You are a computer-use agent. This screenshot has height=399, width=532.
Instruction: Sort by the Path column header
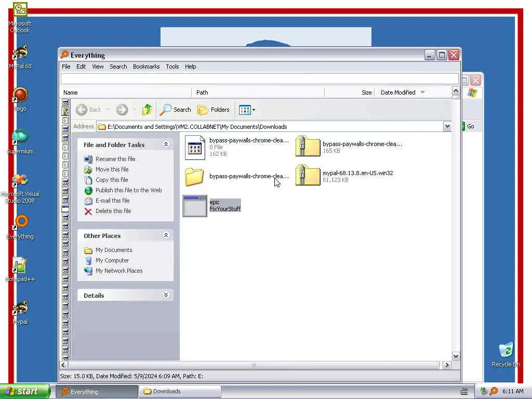258,92
